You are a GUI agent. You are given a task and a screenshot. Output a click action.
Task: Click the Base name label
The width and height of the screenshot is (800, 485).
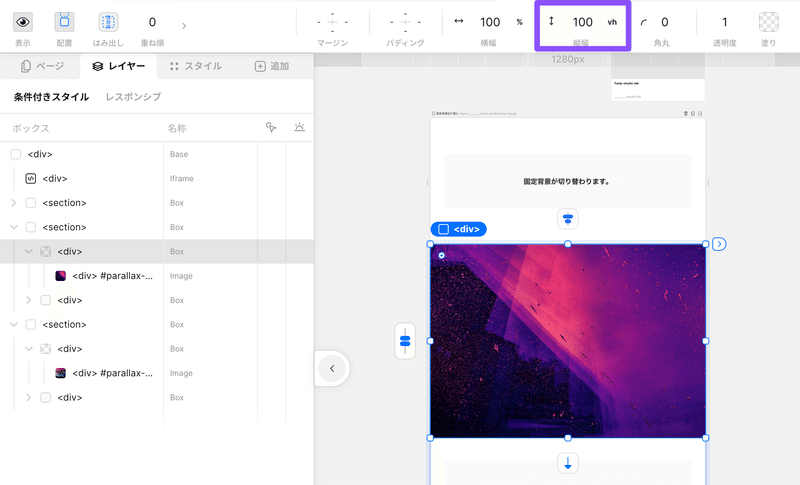click(179, 154)
